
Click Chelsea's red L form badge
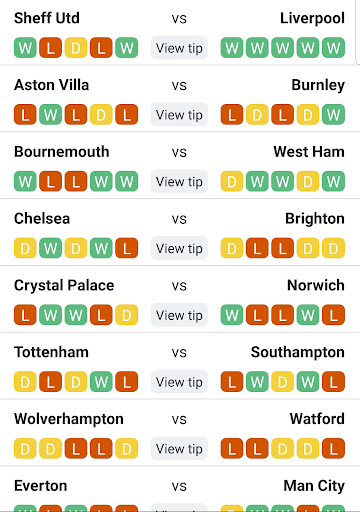click(127, 248)
